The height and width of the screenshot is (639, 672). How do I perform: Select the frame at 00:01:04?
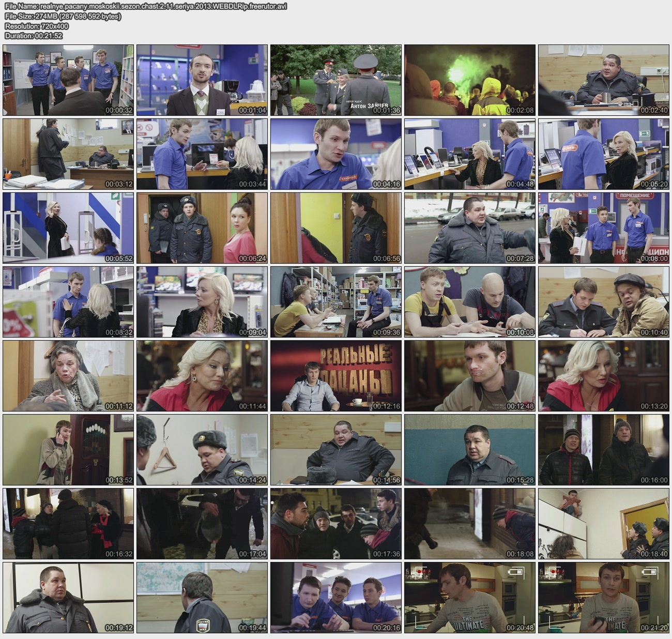click(x=202, y=80)
